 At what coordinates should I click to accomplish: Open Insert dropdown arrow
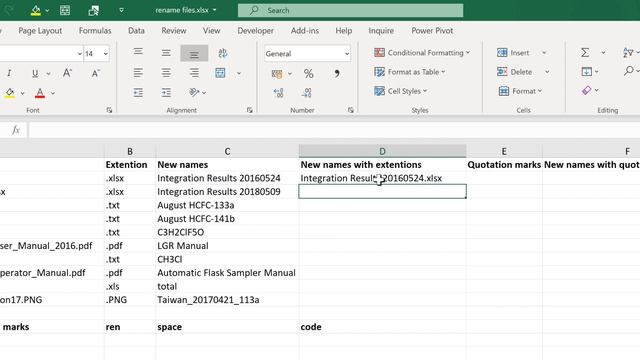click(x=544, y=53)
